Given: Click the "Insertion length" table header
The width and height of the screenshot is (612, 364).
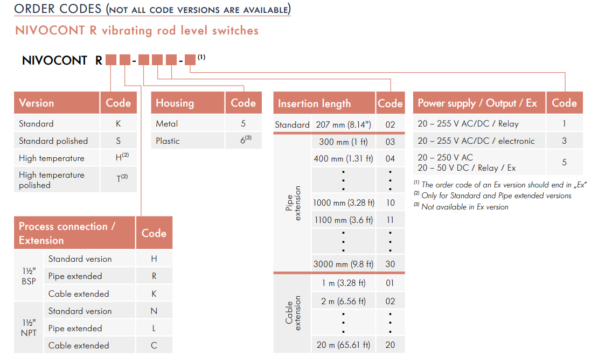Looking at the screenshot, I should point(324,103).
